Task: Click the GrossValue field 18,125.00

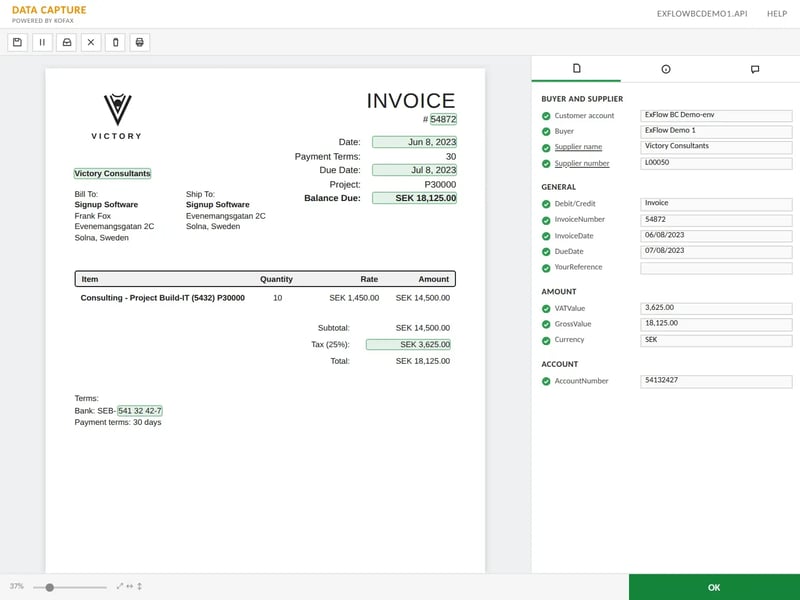Action: 716,324
